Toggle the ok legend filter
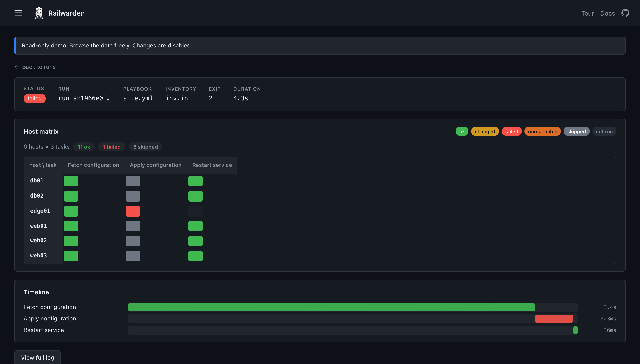 [462, 131]
